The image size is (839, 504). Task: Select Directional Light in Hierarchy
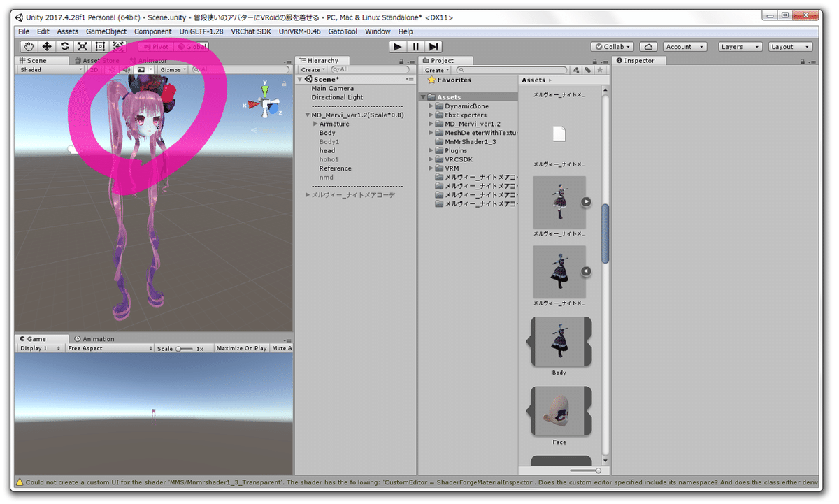click(338, 98)
